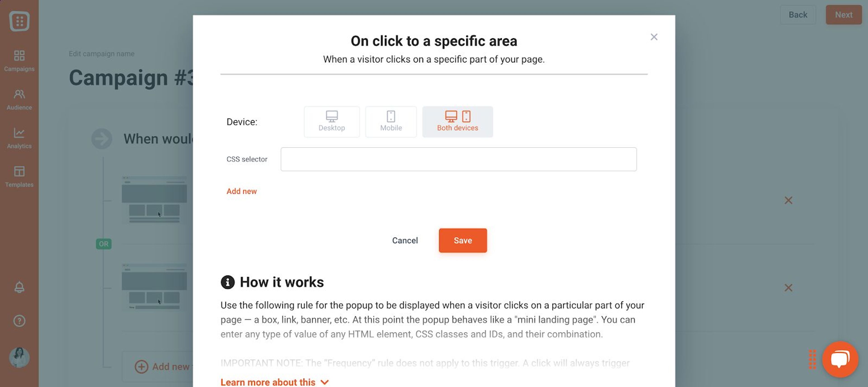The width and height of the screenshot is (868, 387).
Task: Select the Desktop device option
Action: click(332, 122)
